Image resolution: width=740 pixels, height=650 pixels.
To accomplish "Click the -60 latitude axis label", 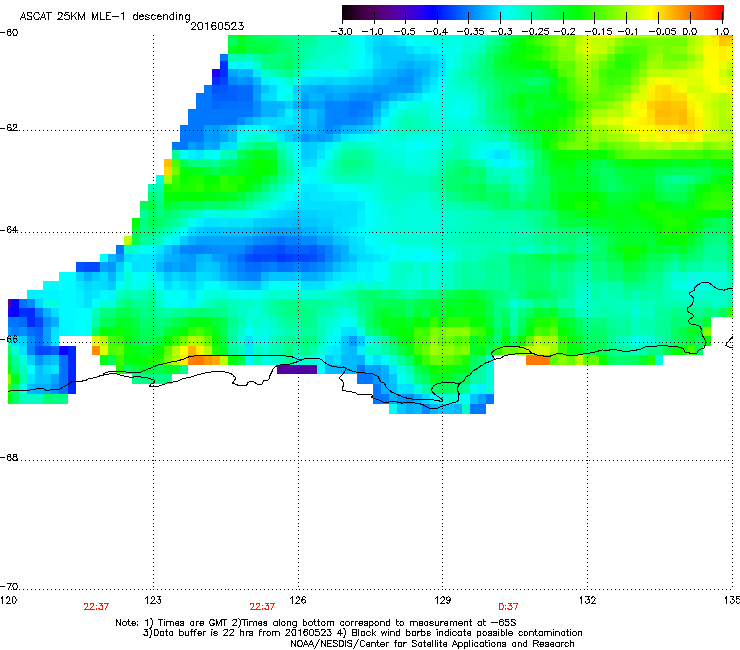I will (x=9, y=33).
